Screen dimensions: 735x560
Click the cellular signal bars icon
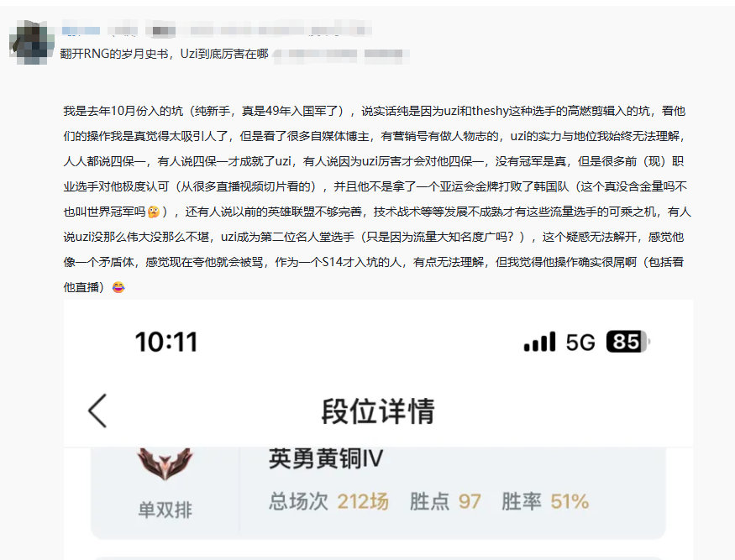click(x=539, y=341)
